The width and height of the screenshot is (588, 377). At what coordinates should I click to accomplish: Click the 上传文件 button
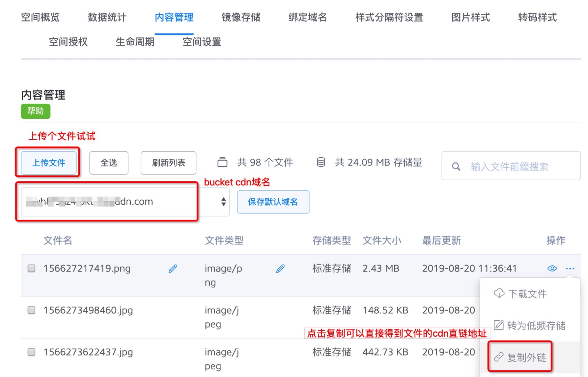49,163
